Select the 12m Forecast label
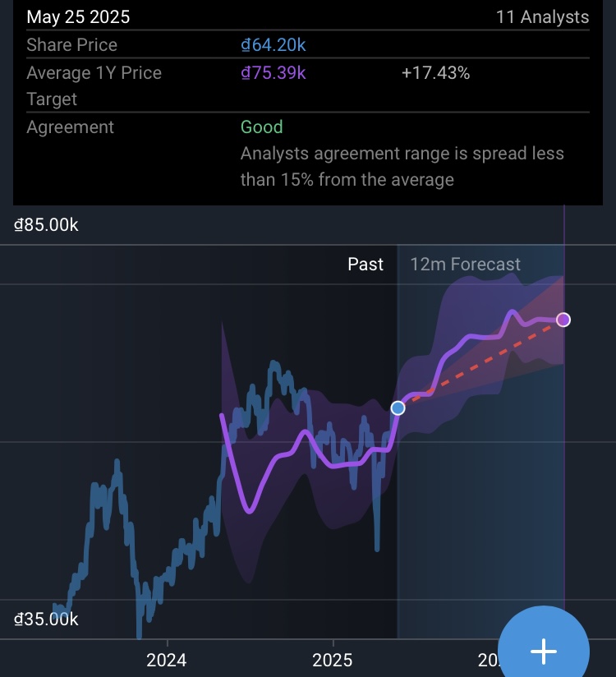The width and height of the screenshot is (616, 677). (465, 264)
